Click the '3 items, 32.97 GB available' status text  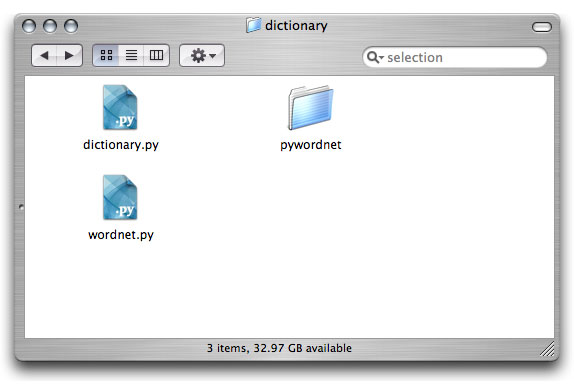[279, 348]
